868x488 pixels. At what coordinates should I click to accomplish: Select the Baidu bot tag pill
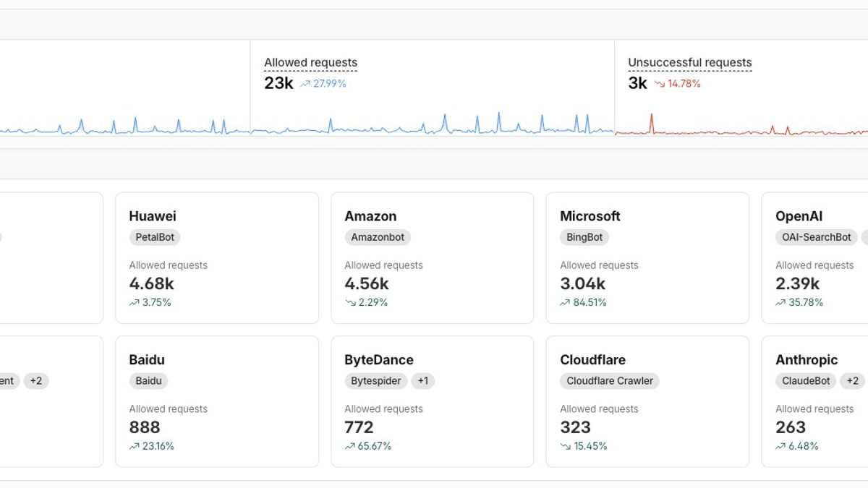click(149, 381)
